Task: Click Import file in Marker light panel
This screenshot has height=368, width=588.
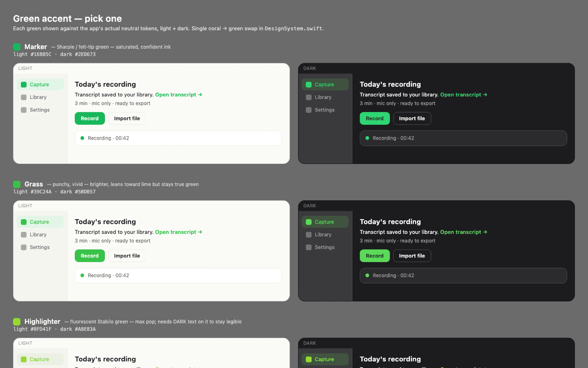Action: click(x=127, y=119)
